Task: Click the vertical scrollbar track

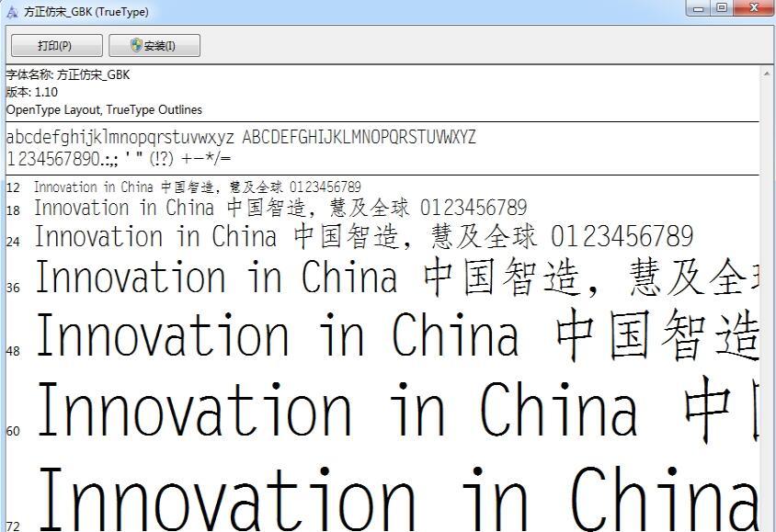Action: [x=768, y=303]
